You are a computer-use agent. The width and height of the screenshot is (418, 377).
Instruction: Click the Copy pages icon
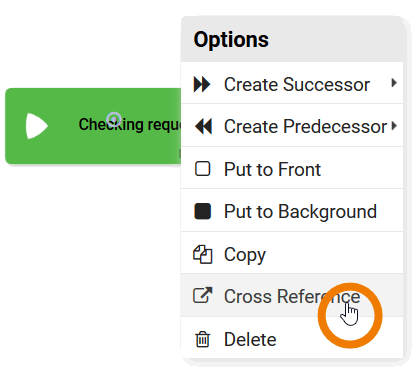(203, 254)
